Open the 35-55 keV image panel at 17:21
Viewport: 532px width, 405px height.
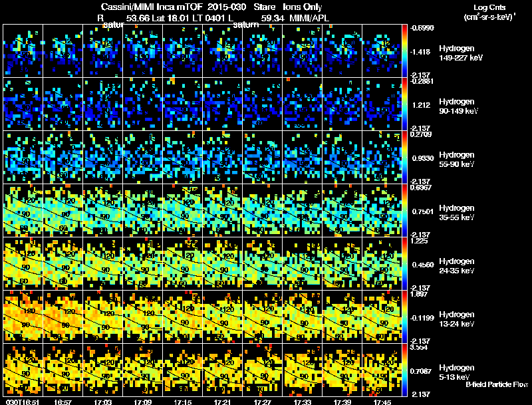[223, 211]
